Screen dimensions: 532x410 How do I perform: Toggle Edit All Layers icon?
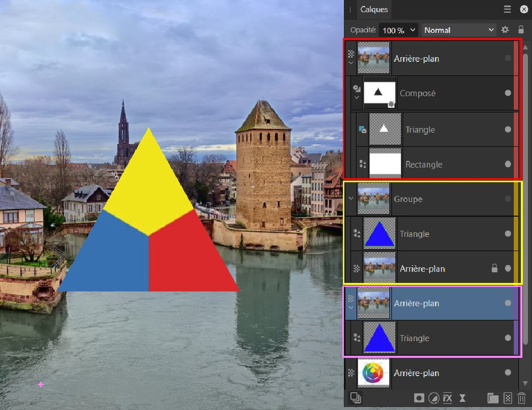click(355, 397)
